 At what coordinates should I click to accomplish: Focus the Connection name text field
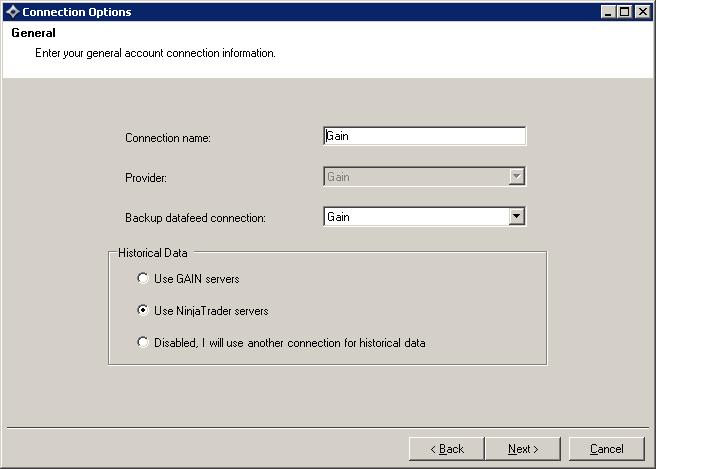point(425,137)
